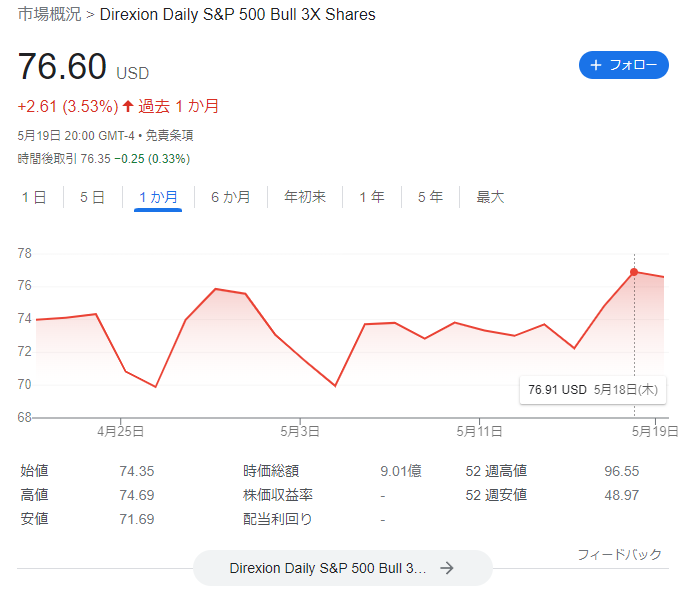
Task: Click the 52 週高値 value 96.55
Action: tap(621, 471)
